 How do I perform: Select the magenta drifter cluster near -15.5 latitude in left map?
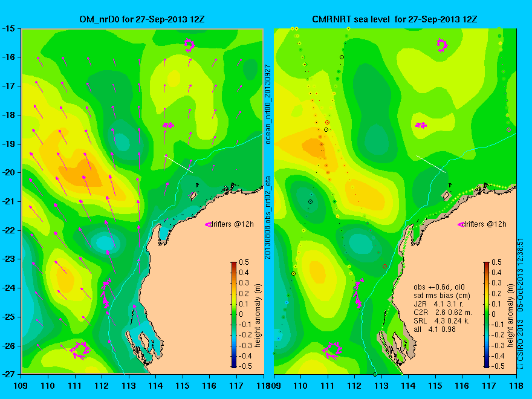click(x=189, y=45)
